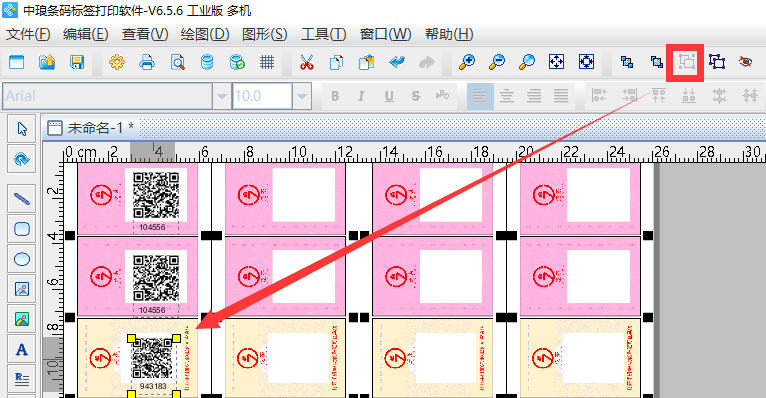The height and width of the screenshot is (398, 766).
Task: Select the ellipse drawing tool
Action: [x=22, y=259]
